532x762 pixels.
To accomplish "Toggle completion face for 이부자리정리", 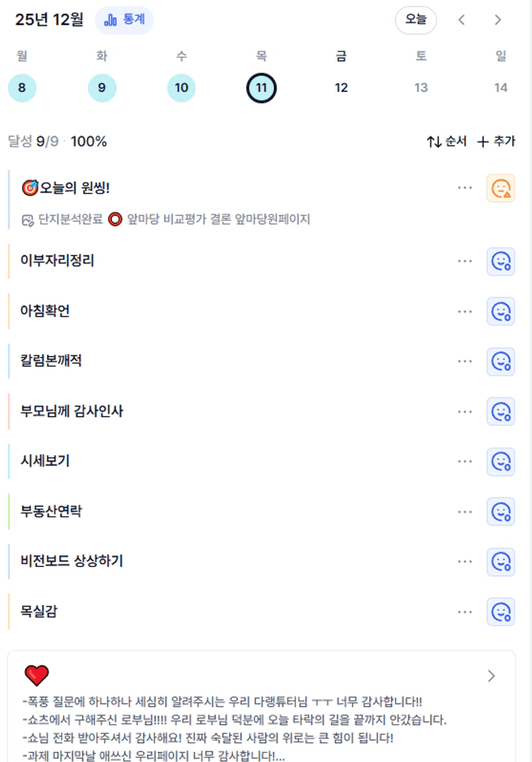I will click(500, 261).
